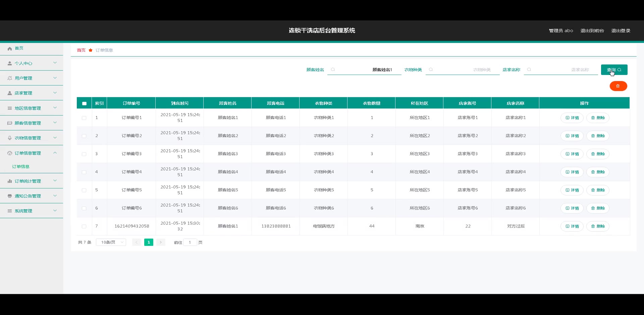Expand 顾客信息管理 menu chevron
Viewport: 644px width, 315px height.
pyautogui.click(x=55, y=123)
